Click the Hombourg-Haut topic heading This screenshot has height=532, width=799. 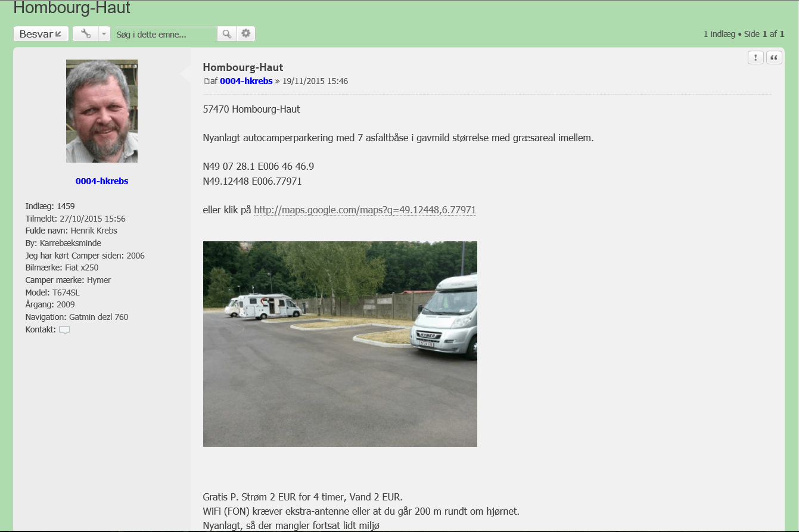coord(71,8)
